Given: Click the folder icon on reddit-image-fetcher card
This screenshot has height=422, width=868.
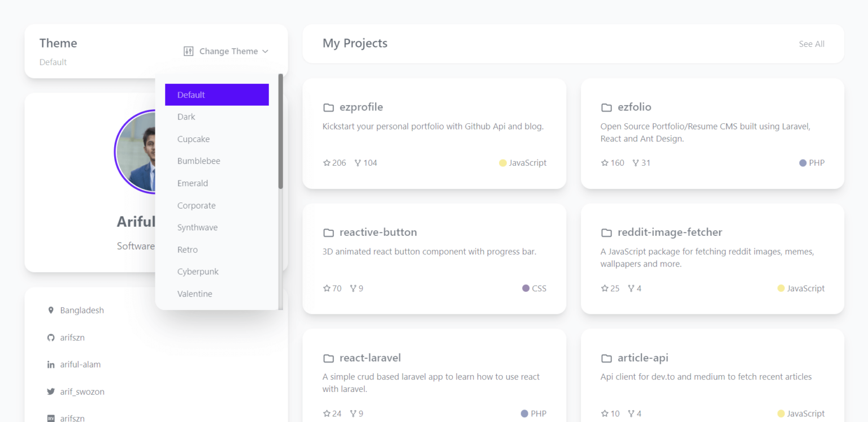Looking at the screenshot, I should pos(606,232).
